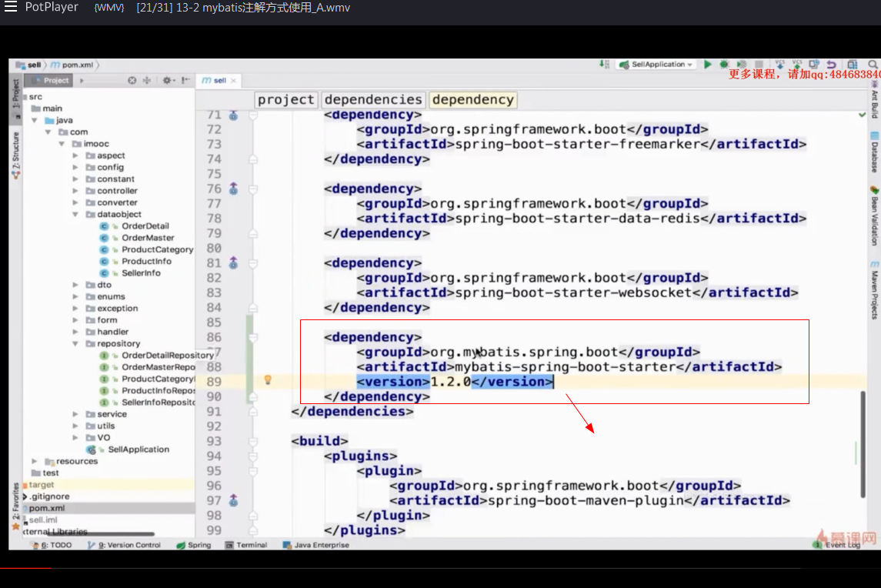Open the Project Structure icon
Image resolution: width=881 pixels, height=588 pixels.
853,64
